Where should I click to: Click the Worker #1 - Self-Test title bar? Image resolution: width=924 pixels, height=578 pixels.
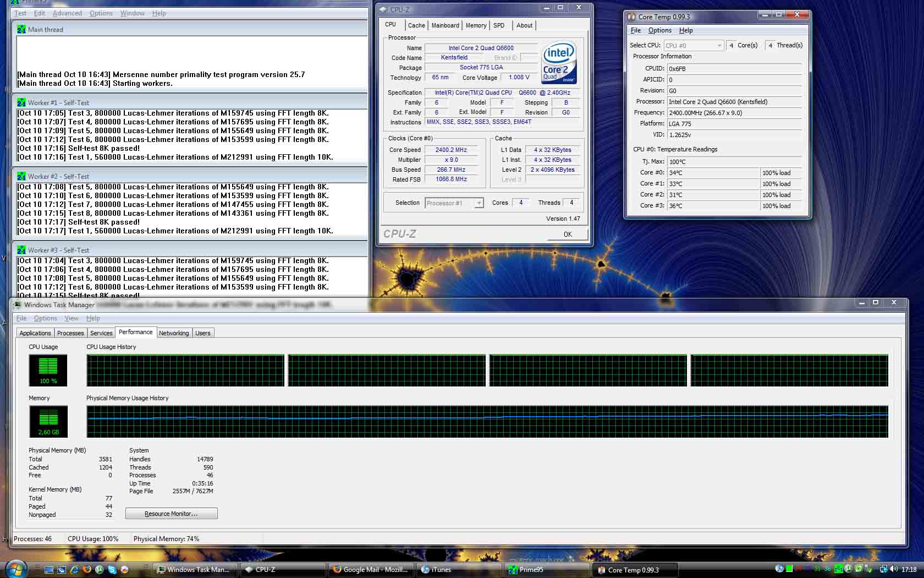pos(190,102)
